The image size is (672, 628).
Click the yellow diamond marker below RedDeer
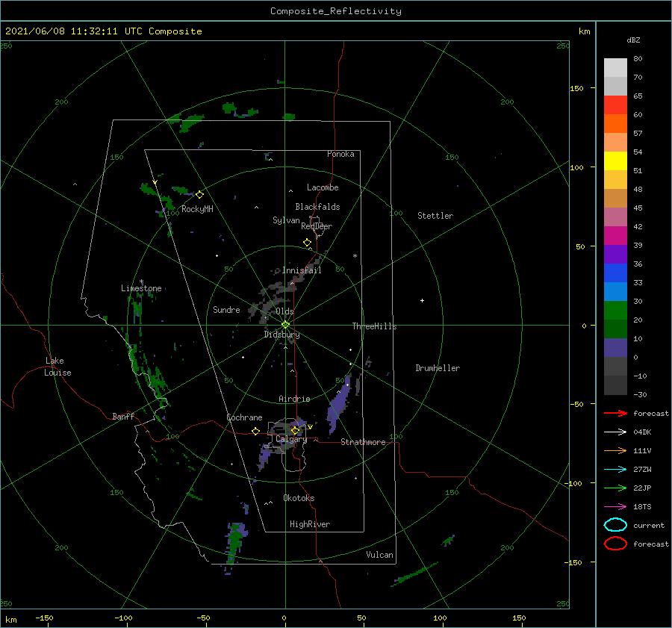[x=307, y=243]
